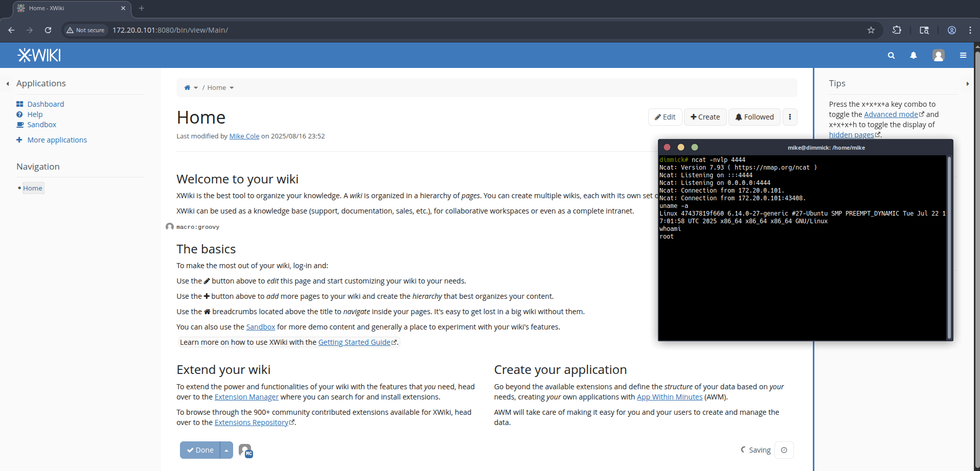Click the 'whoami' line in the terminal
Viewport: 980px width, 471px height.
coord(670,229)
